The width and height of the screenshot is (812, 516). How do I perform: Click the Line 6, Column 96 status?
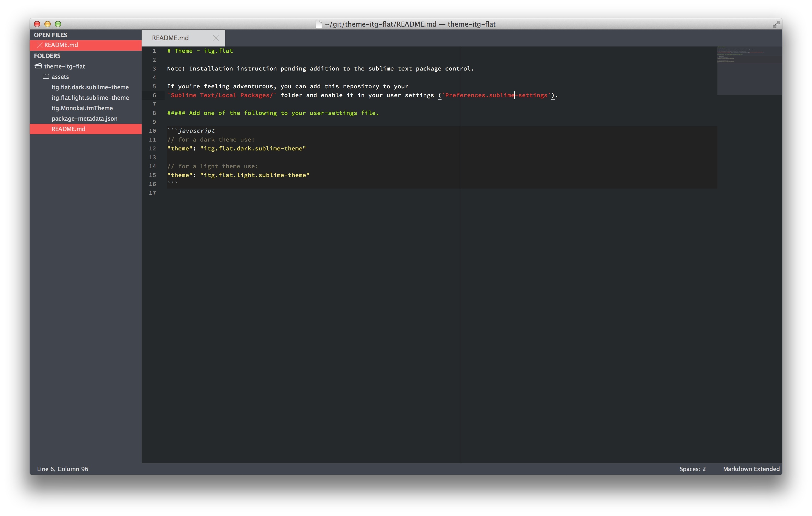click(x=63, y=469)
